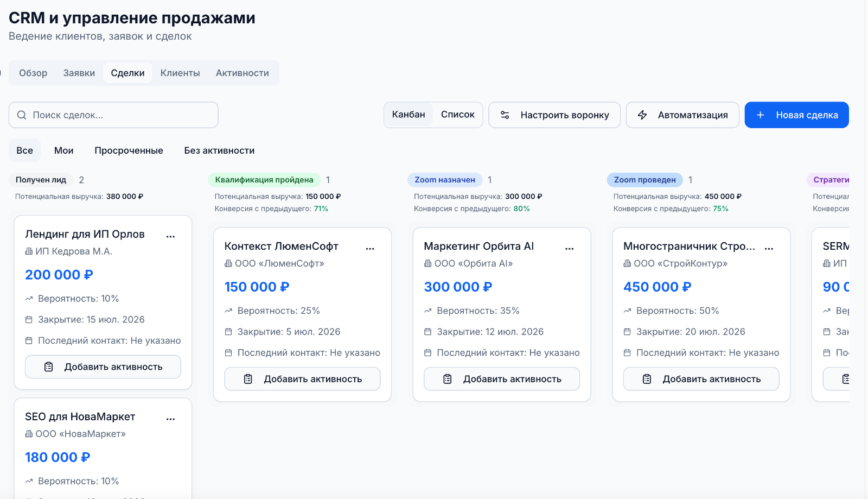Add activity to Лендинг для ИП Орлов
This screenshot has height=499, width=868.
tap(103, 367)
